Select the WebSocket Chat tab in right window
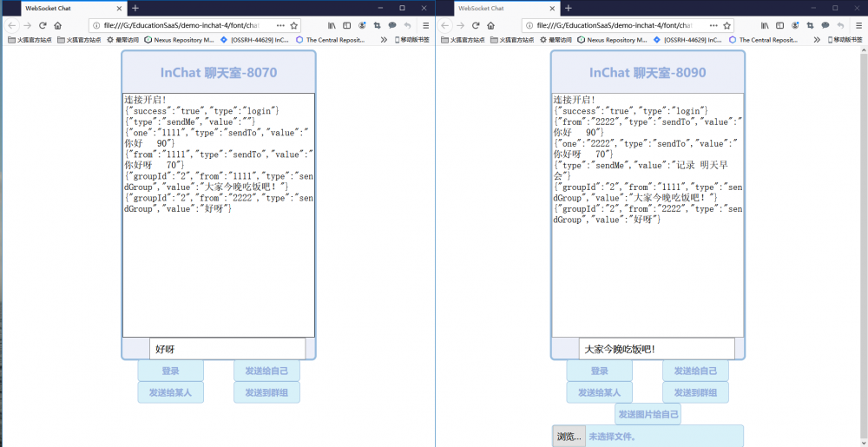The height and width of the screenshot is (447, 868). click(x=507, y=9)
